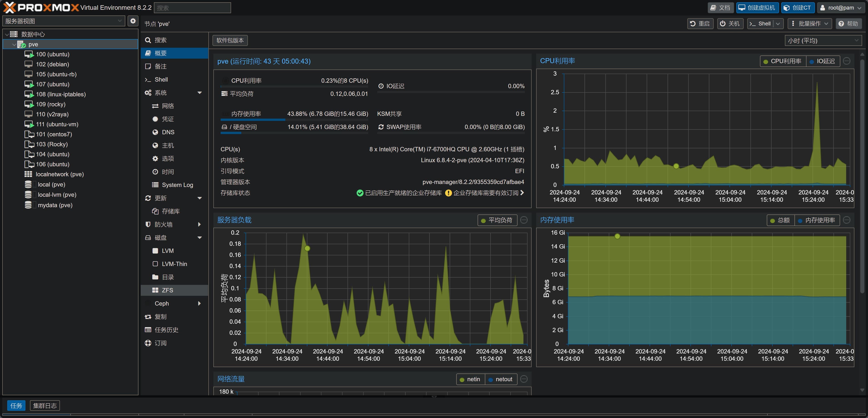Switch to the 集群日志 tab
868x418 pixels.
pos(45,406)
